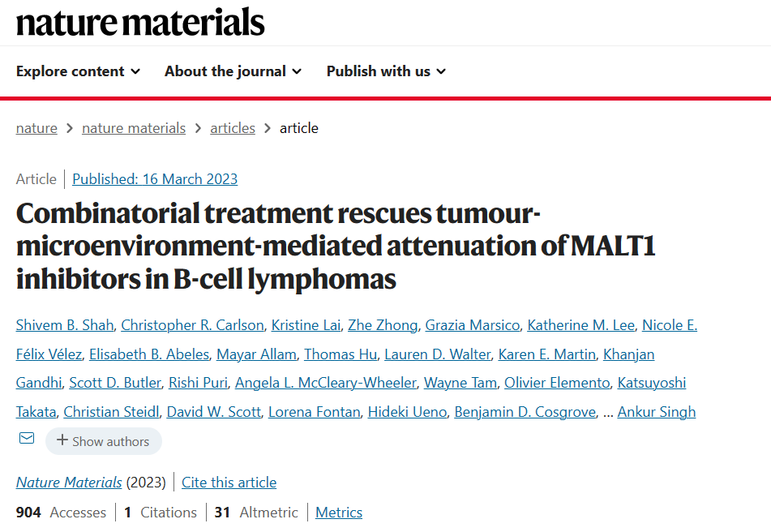Click Cite this article link
The height and width of the screenshot is (532, 771).
point(229,483)
